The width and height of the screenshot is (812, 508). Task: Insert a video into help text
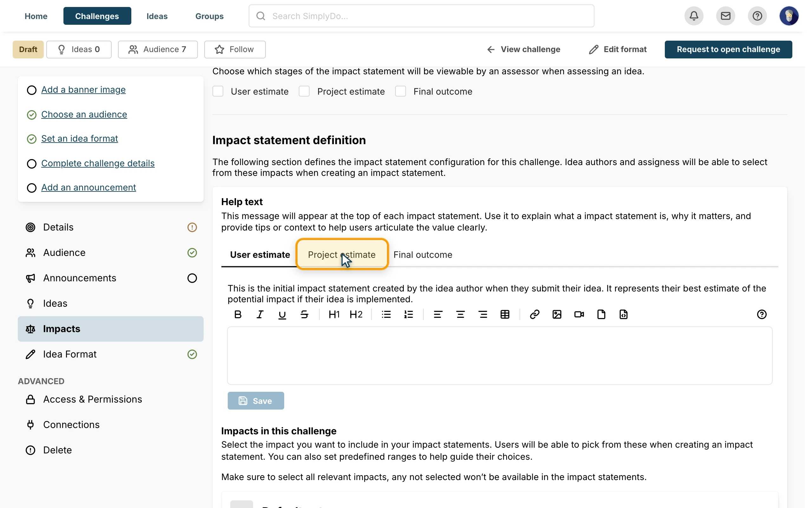pos(579,314)
